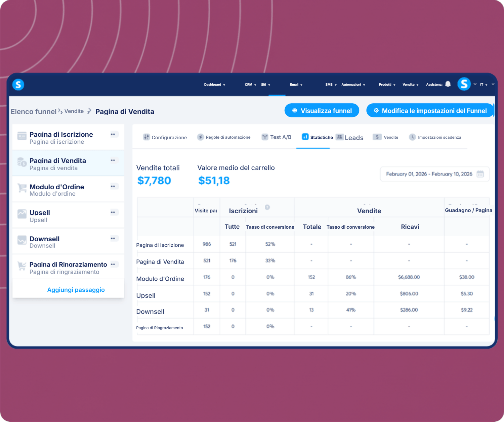This screenshot has height=422, width=504.
Task: Click the Systeme logo in top-left corner
Action: click(18, 85)
